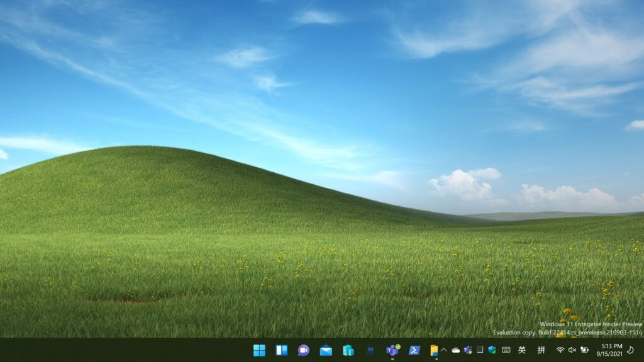Open the dark blue cat-face app
The image size is (644, 362).
(370, 350)
